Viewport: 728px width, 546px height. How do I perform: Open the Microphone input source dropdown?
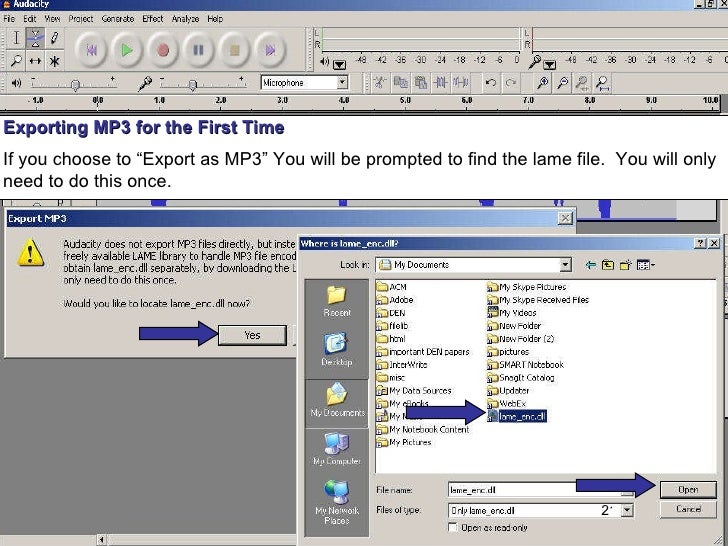(342, 83)
